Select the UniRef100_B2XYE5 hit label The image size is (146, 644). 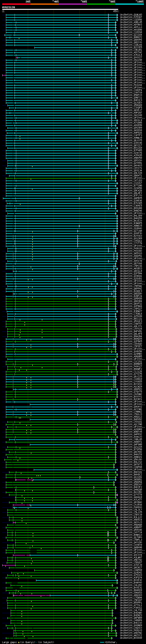(131, 48)
